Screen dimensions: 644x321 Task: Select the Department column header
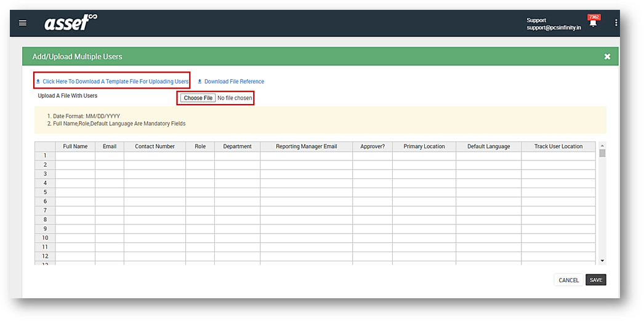(238, 146)
